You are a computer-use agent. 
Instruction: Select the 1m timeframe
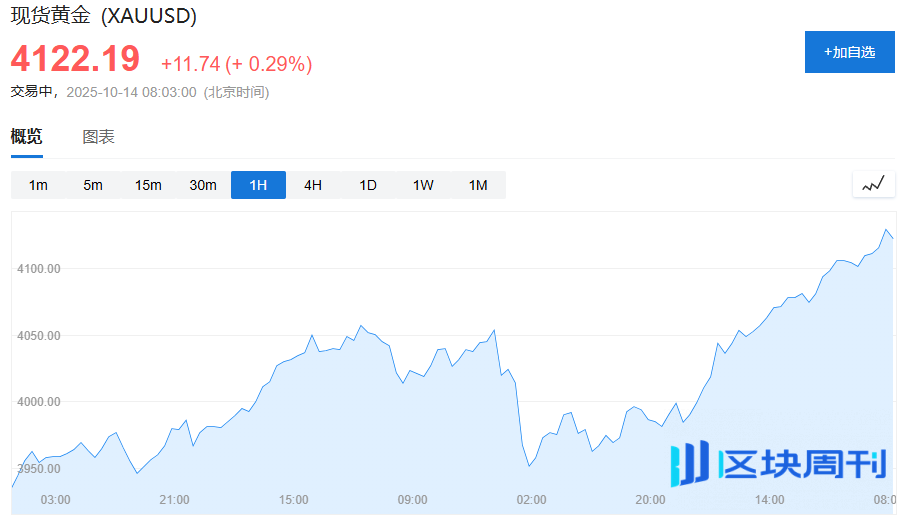(x=38, y=185)
